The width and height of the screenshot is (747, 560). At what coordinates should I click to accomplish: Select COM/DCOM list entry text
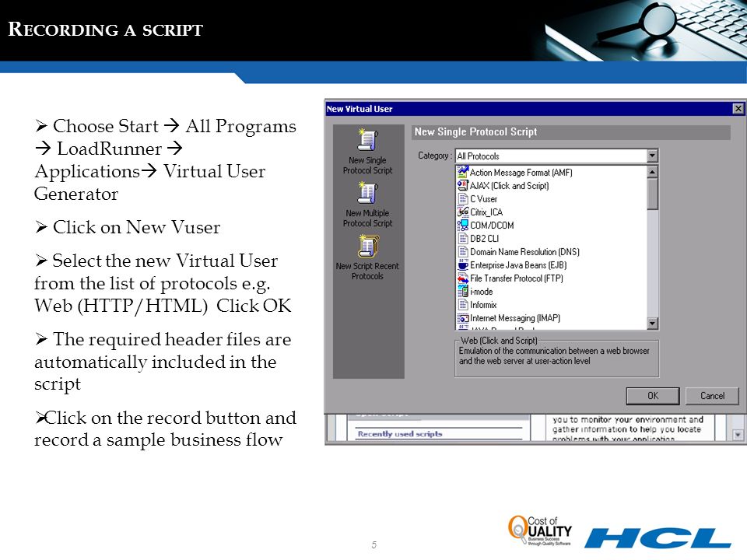[492, 226]
